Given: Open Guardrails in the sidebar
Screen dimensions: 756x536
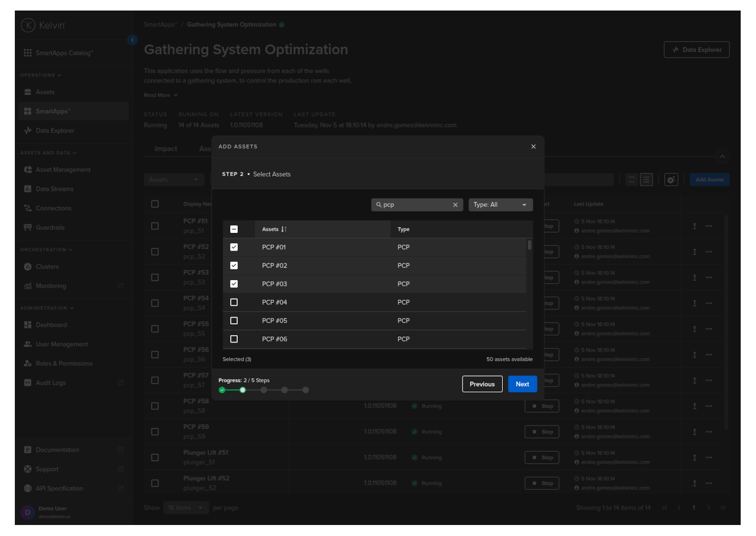Looking at the screenshot, I should pos(50,228).
